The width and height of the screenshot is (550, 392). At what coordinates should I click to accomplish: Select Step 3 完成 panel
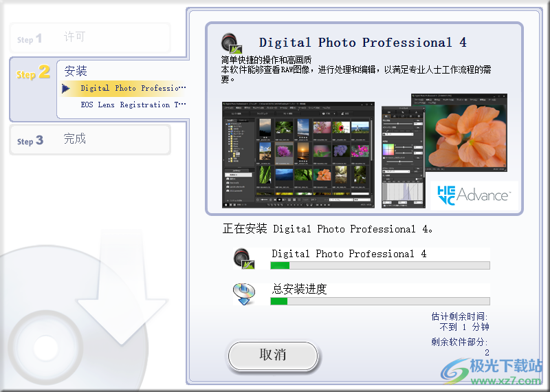90,140
